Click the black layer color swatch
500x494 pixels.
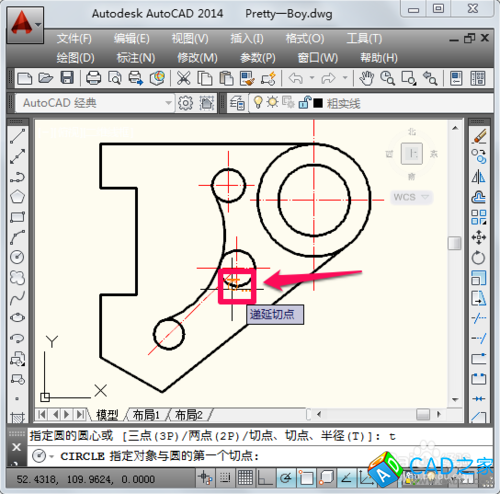tap(318, 103)
